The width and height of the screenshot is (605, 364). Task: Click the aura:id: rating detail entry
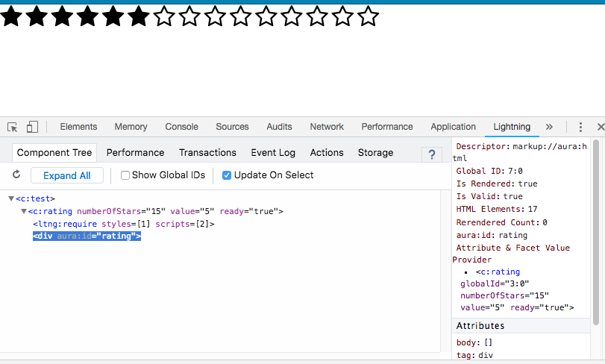(x=492, y=235)
